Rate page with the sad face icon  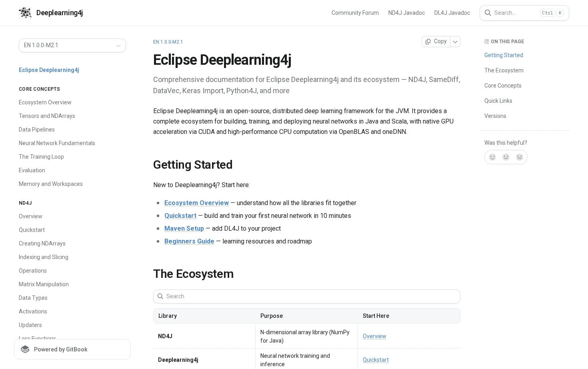coord(520,157)
